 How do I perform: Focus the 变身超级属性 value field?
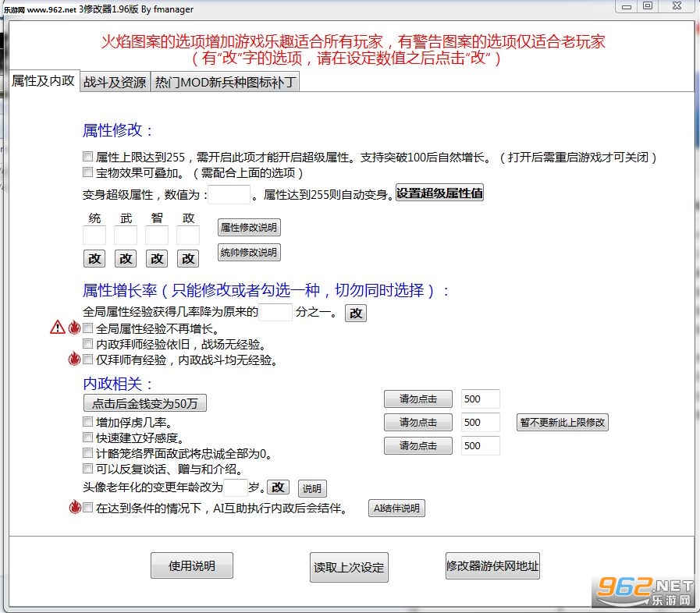click(x=229, y=194)
